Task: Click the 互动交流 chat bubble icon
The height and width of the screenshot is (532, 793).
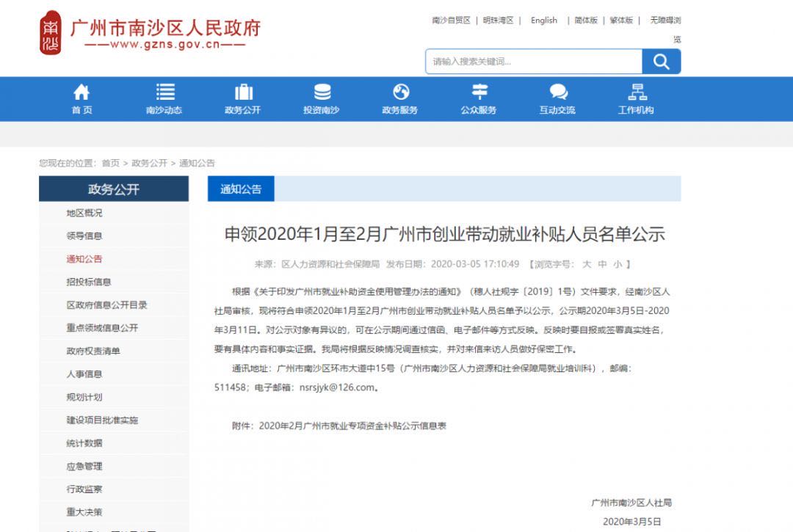Action: click(x=558, y=92)
